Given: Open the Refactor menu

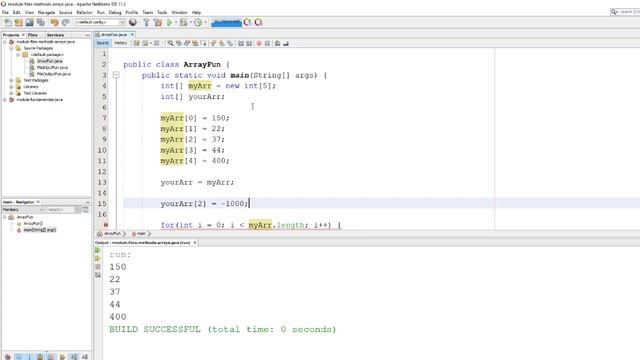Looking at the screenshot, I should click(x=84, y=12).
